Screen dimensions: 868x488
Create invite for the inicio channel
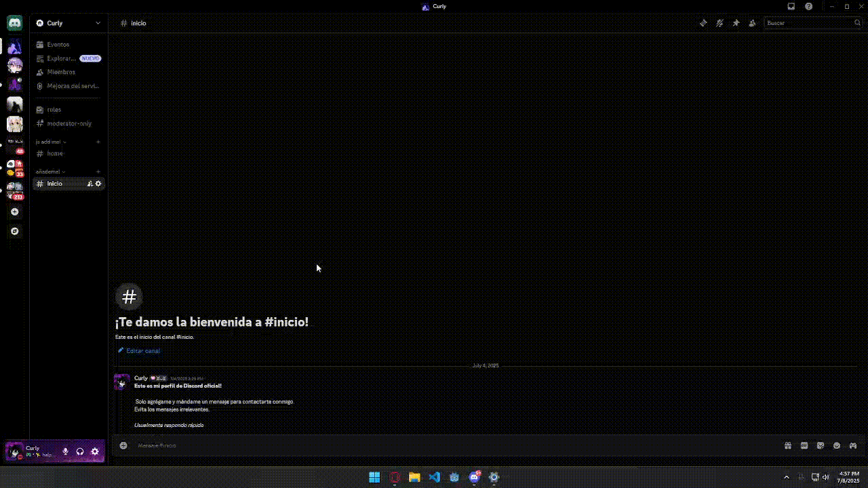tap(90, 184)
